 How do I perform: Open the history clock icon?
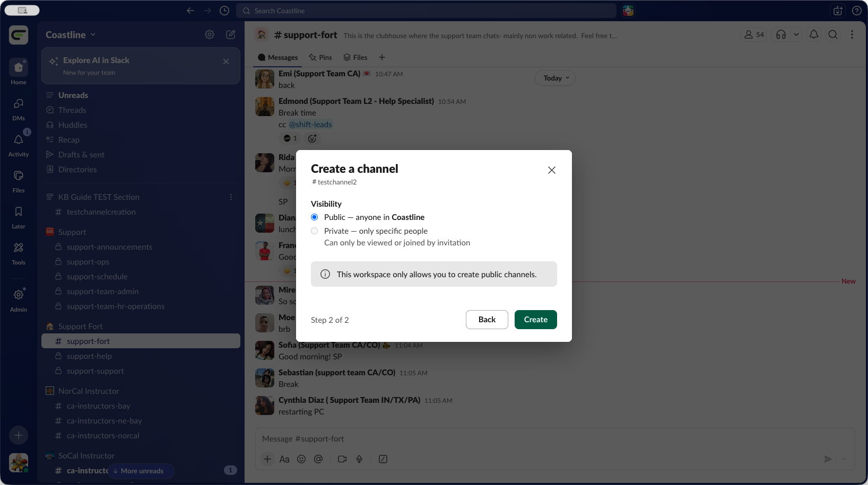pos(224,11)
